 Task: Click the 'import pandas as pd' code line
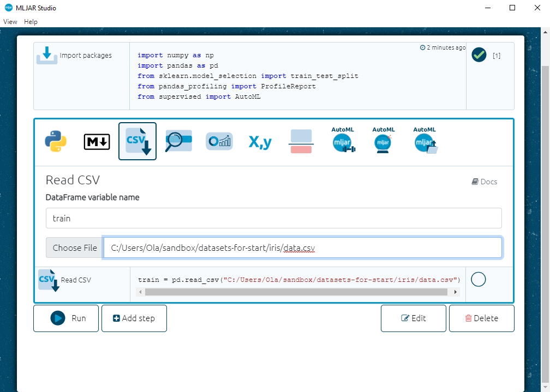pyautogui.click(x=178, y=65)
